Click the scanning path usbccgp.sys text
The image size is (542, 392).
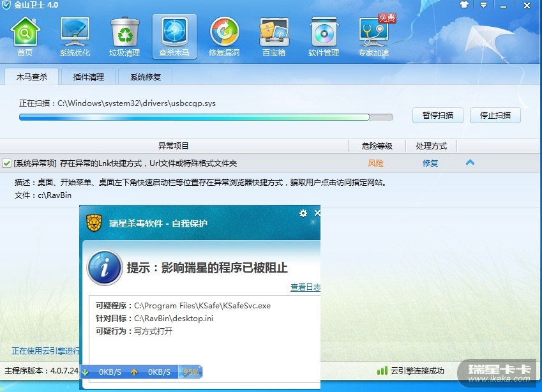pos(137,103)
